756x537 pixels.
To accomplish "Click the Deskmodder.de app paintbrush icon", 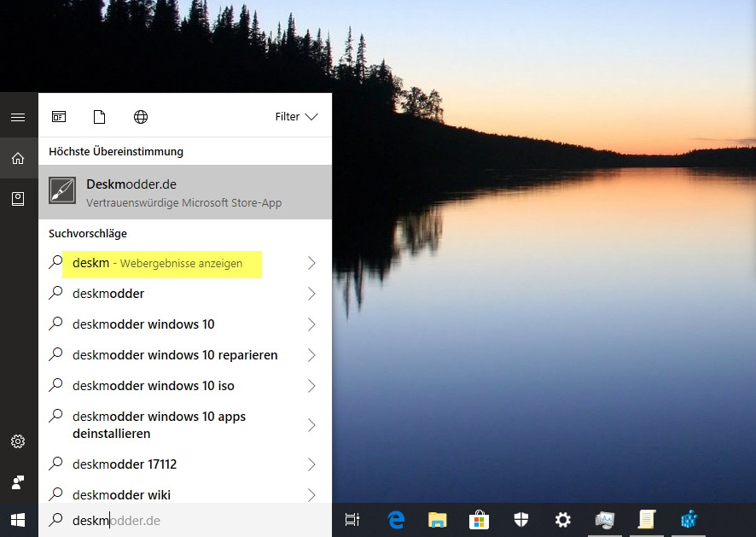I will click(62, 190).
